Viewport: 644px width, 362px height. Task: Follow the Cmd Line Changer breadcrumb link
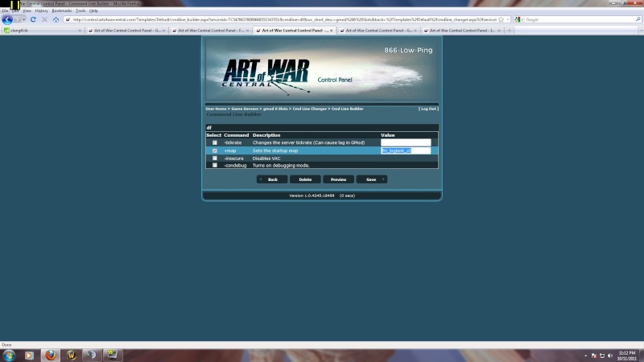click(x=310, y=109)
